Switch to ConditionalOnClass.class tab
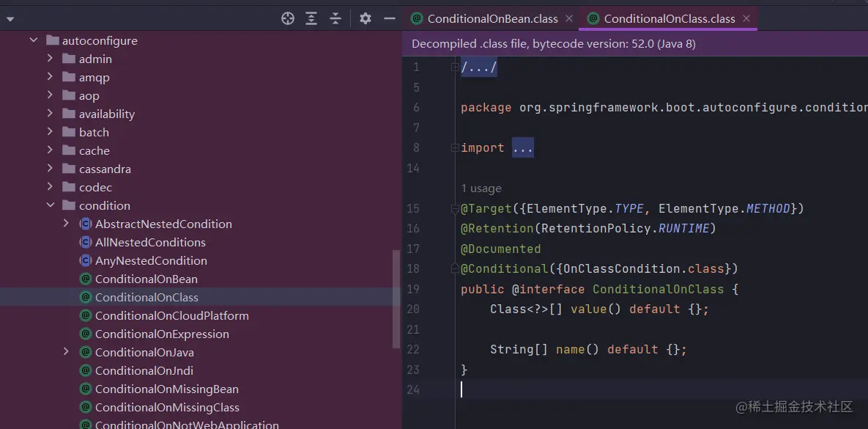Image resolution: width=868 pixels, height=429 pixels. (669, 19)
